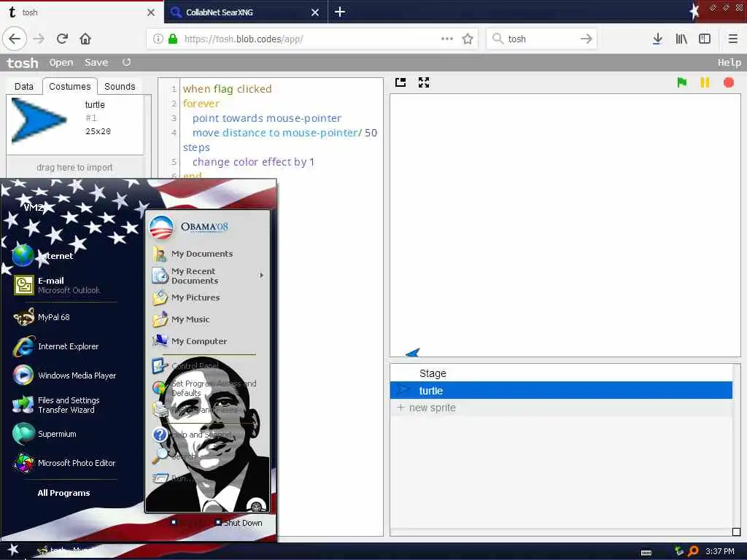Screen dimensions: 747x560
Task: Open Windows Media Player
Action: coord(64,376)
